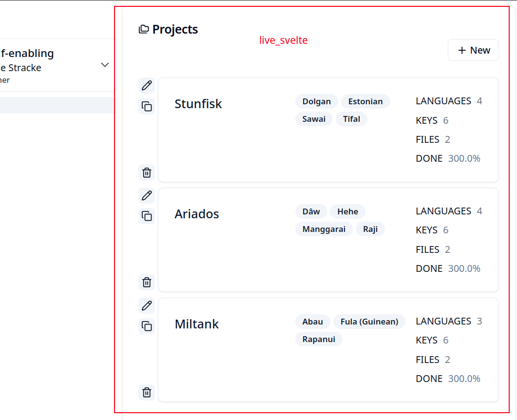The width and height of the screenshot is (517, 420).
Task: Click the Estonian language tag
Action: coord(365,101)
